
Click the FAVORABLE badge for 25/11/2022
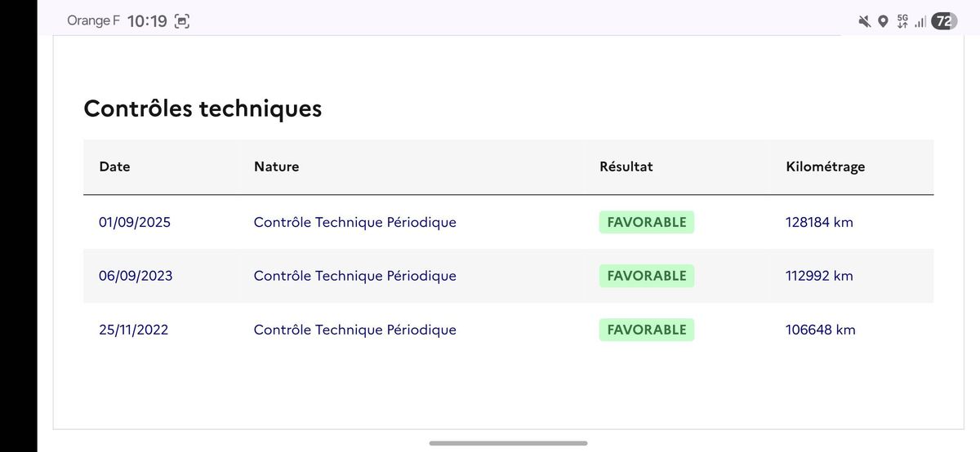pyautogui.click(x=647, y=330)
